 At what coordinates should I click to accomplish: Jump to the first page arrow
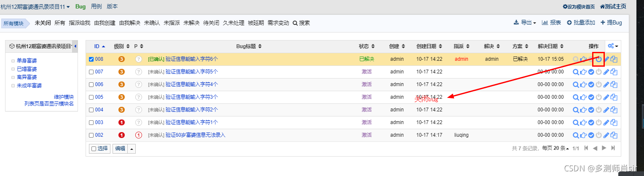point(586,148)
